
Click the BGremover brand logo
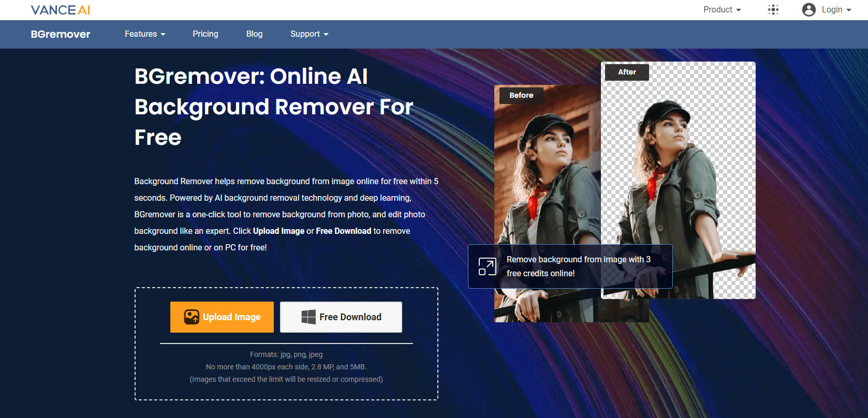coord(61,34)
